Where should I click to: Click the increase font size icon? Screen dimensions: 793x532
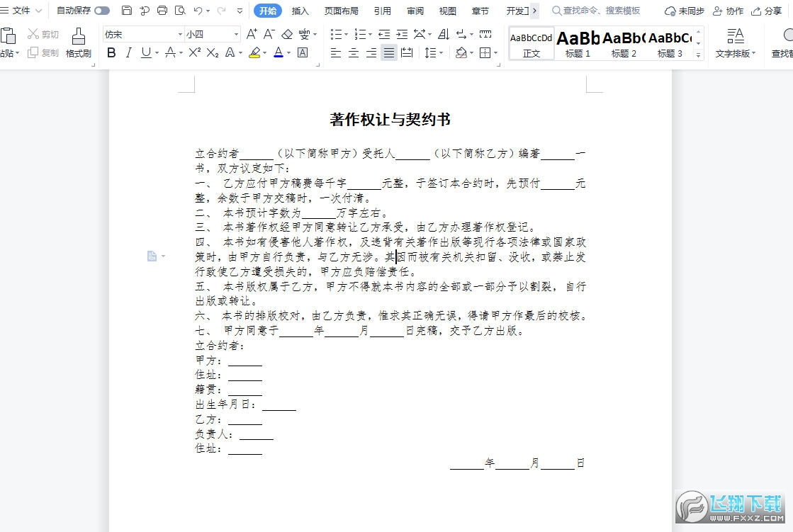pos(252,35)
